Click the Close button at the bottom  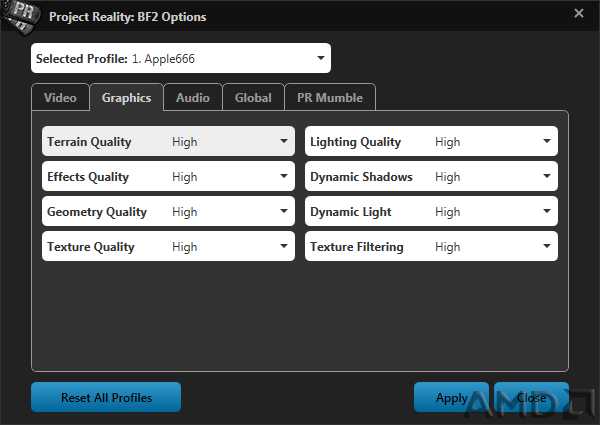pos(532,397)
